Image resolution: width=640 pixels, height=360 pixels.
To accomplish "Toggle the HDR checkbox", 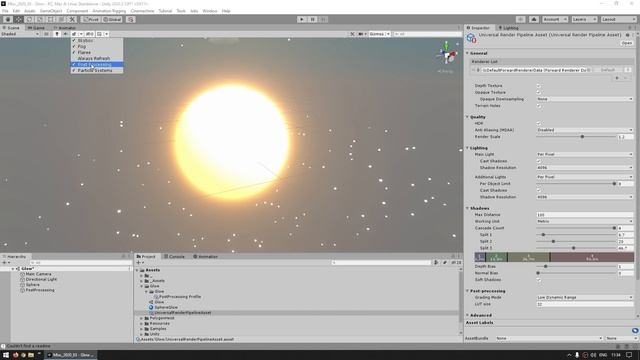I will click(x=538, y=123).
